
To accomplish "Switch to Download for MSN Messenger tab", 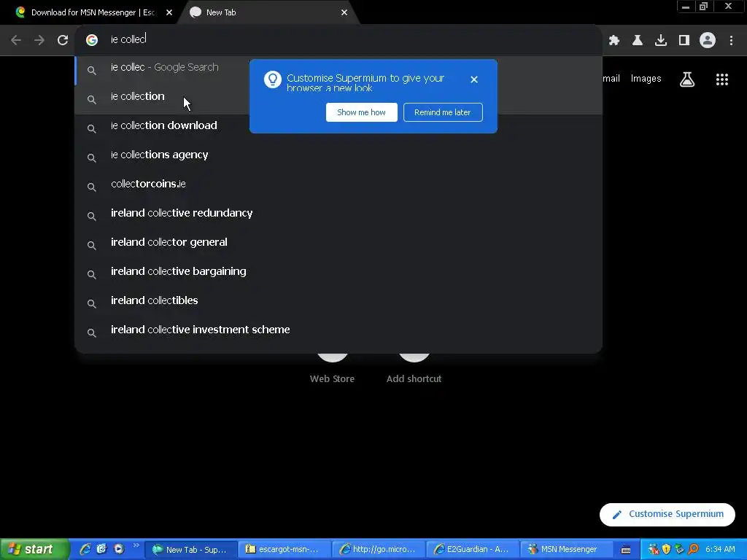I will pyautogui.click(x=89, y=12).
